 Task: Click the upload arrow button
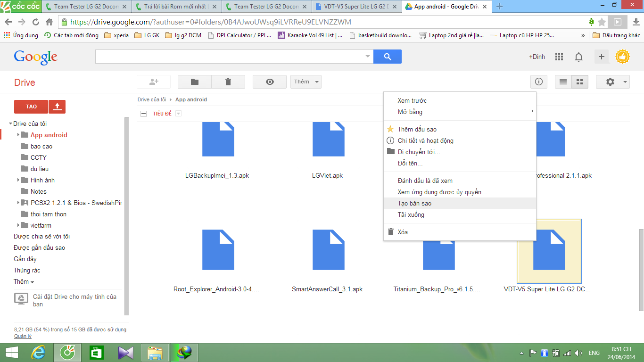(x=58, y=107)
